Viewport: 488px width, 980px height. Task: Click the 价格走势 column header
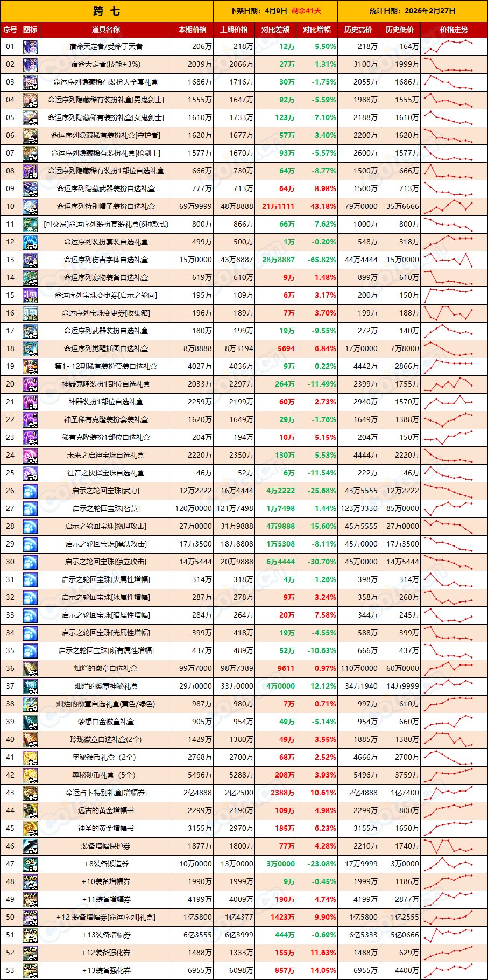point(454,30)
